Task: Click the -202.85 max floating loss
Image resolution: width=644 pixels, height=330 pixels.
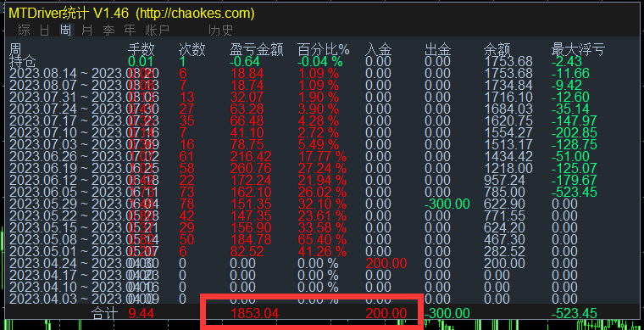Action: pyautogui.click(x=575, y=132)
